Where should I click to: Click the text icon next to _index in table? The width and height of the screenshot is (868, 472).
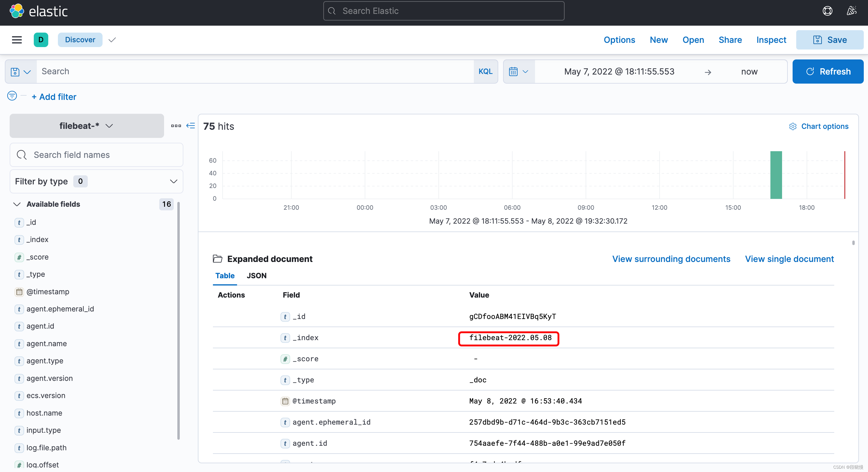pyautogui.click(x=285, y=338)
